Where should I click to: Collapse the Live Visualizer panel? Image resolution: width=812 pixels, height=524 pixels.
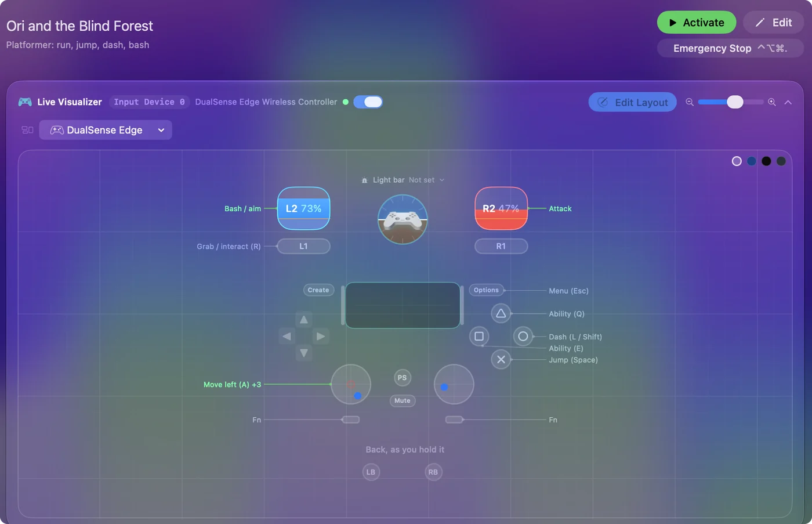[788, 102]
